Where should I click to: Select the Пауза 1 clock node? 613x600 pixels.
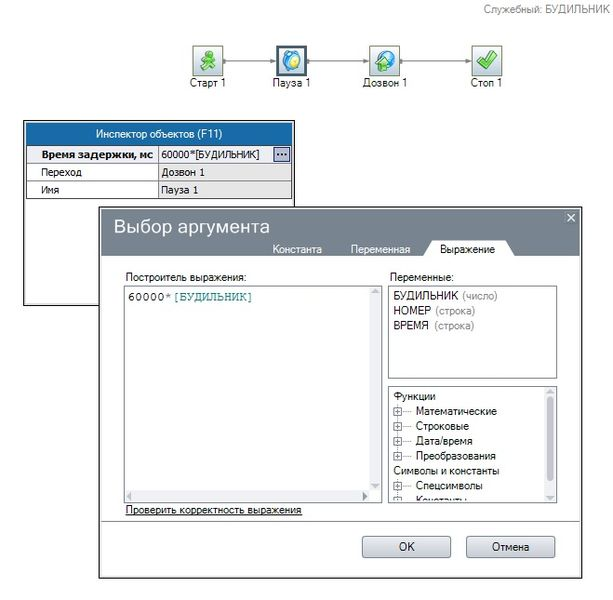click(x=292, y=61)
